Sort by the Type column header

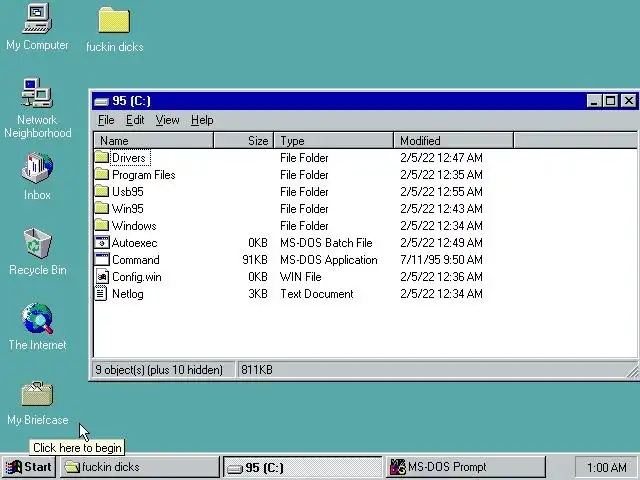point(334,141)
